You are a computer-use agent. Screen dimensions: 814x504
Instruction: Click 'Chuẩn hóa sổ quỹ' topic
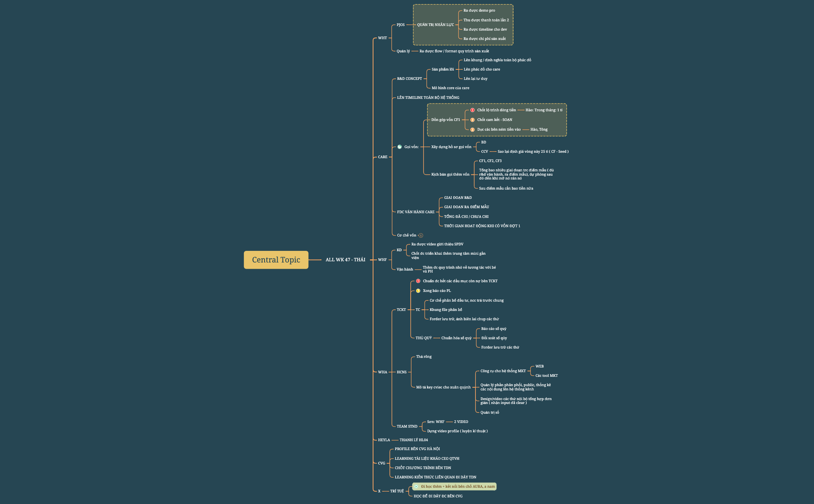pos(456,338)
